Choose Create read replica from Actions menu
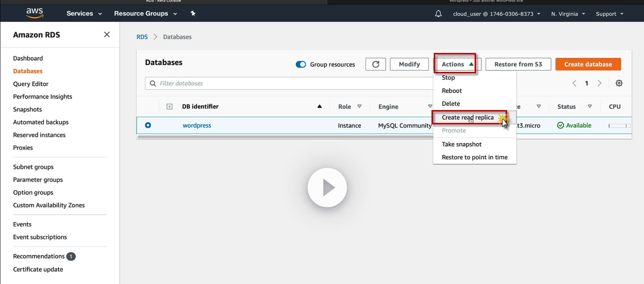This screenshot has width=644, height=284. pos(468,118)
